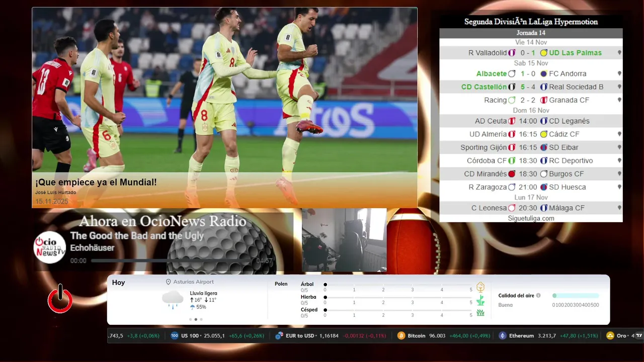Click the R Valladolid team crest

(512, 53)
